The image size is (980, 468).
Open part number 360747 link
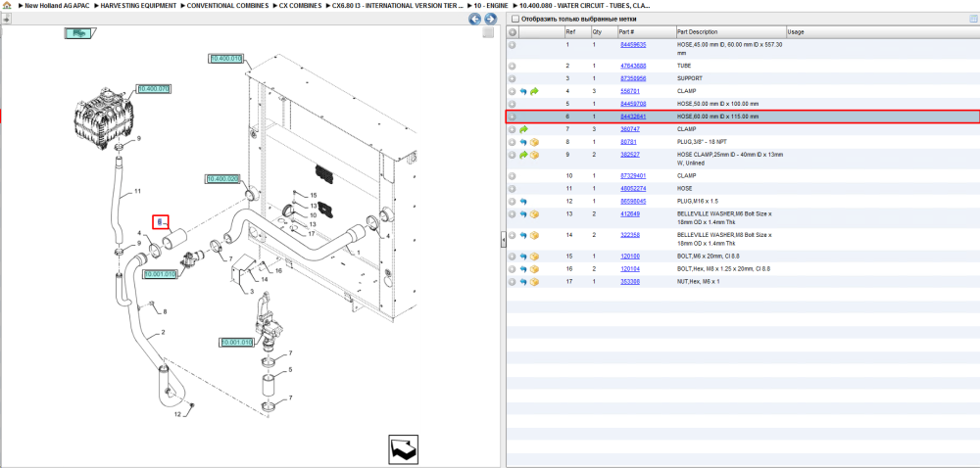pos(630,129)
